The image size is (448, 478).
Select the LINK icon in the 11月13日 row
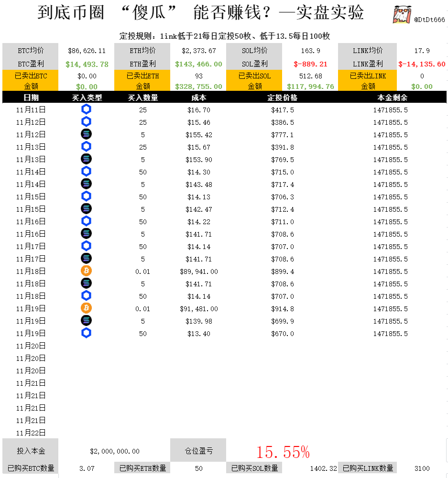click(86, 146)
